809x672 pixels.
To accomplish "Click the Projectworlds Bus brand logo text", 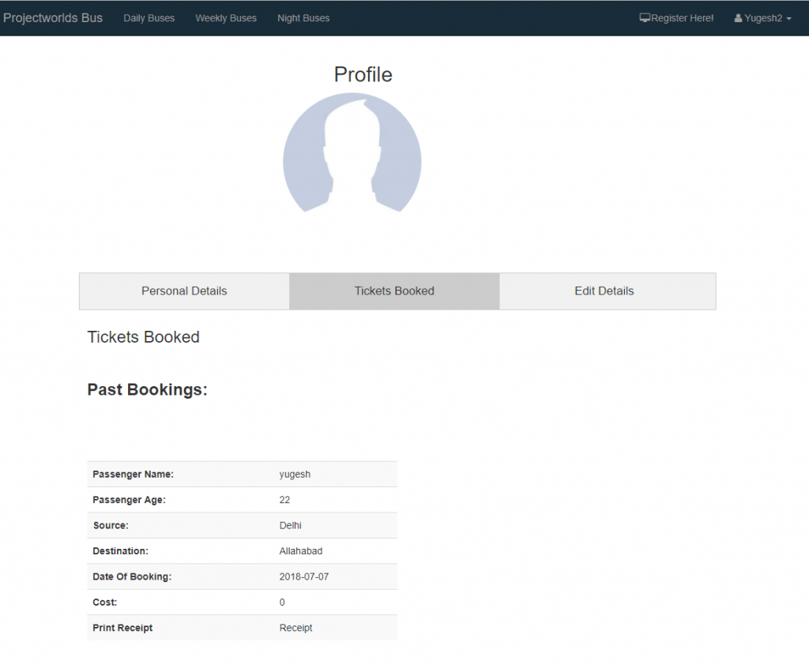I will 52,17.
